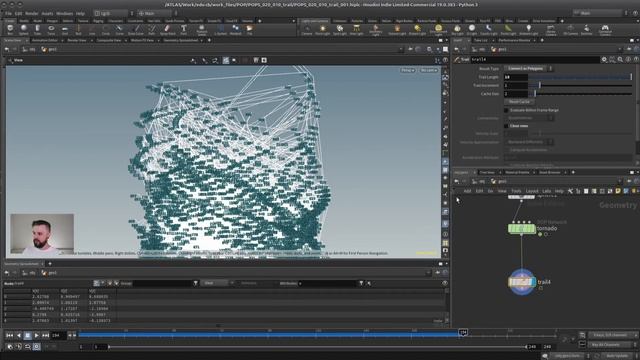Screen dimensions: 640x360
Task: Open the No cam viewport dropdown
Action: pos(428,70)
